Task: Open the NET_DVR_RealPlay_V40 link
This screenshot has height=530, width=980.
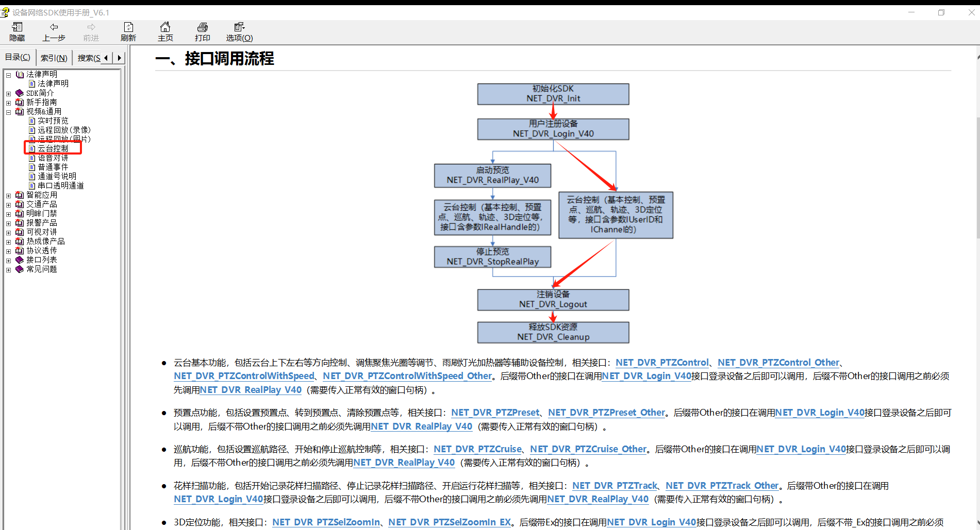Action: coord(250,390)
